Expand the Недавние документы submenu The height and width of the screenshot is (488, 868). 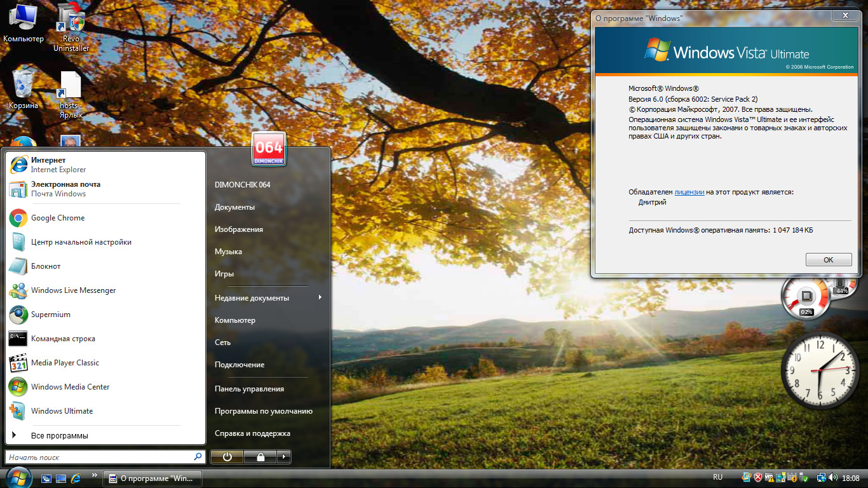tap(267, 298)
